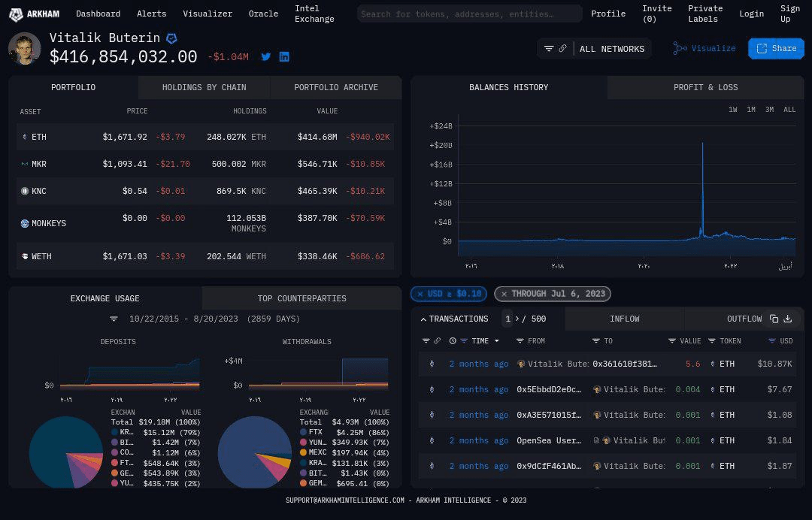Click the Sign Up link
This screenshot has width=812, height=520.
point(789,14)
